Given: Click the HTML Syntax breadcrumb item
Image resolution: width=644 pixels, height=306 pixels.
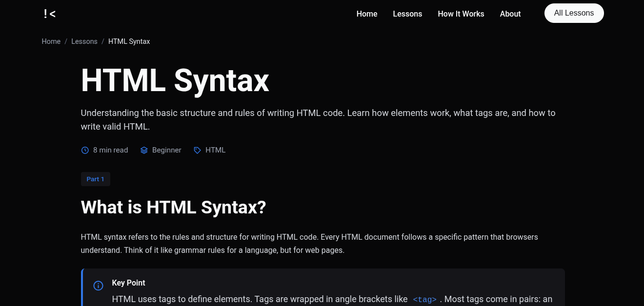Looking at the screenshot, I should (x=129, y=41).
